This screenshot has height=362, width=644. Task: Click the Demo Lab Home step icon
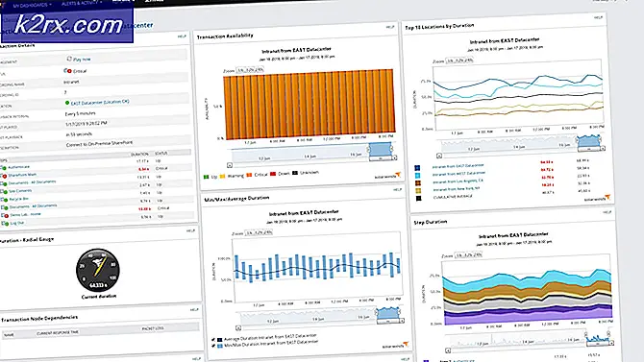click(6, 215)
